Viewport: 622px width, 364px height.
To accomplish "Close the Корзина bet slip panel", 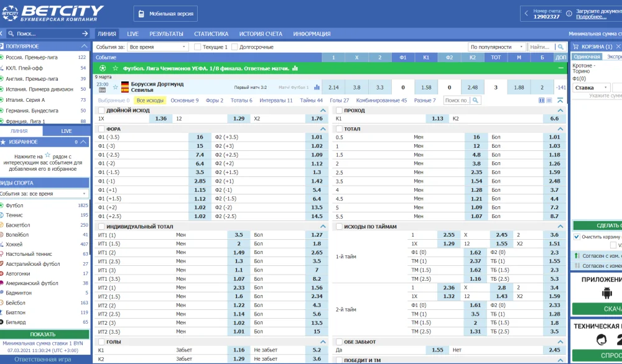I will [x=618, y=47].
